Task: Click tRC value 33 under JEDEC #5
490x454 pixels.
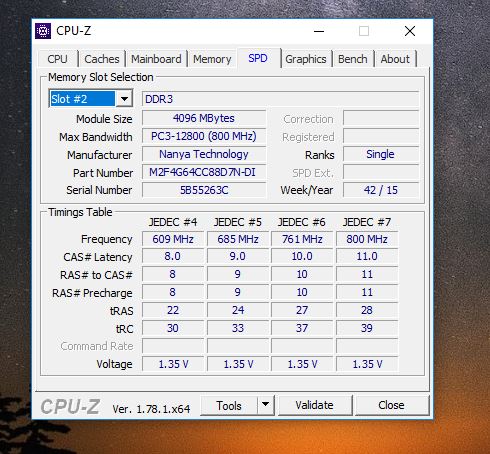Action: 238,328
